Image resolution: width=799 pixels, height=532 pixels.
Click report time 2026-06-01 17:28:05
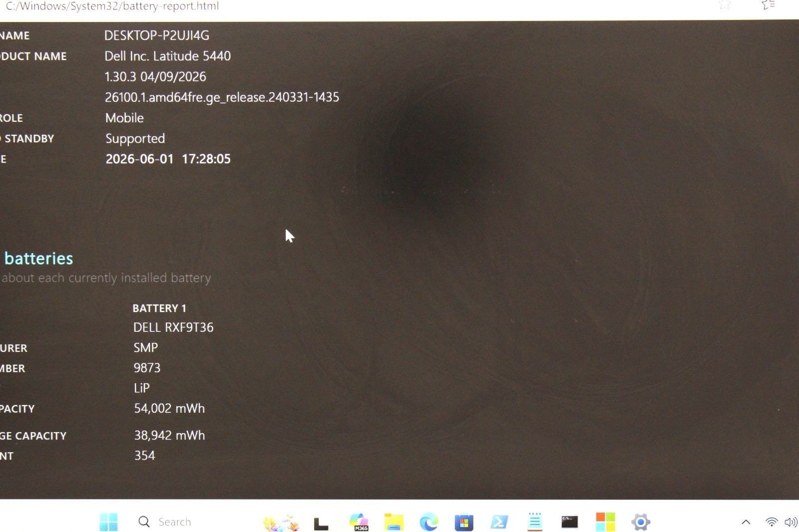168,159
